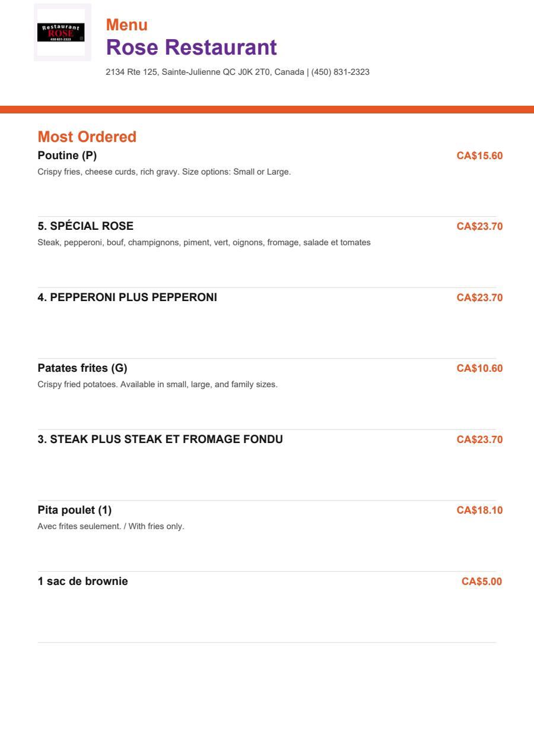The width and height of the screenshot is (534, 756).
Task: Open 3. STEAK PLUS STEAK ET FROMAGE FONDU
Action: click(160, 439)
